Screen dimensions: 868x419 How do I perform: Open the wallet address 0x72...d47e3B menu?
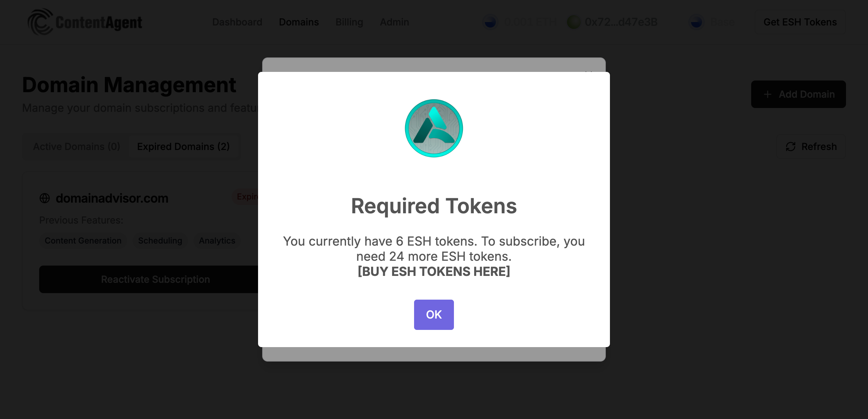coord(621,22)
